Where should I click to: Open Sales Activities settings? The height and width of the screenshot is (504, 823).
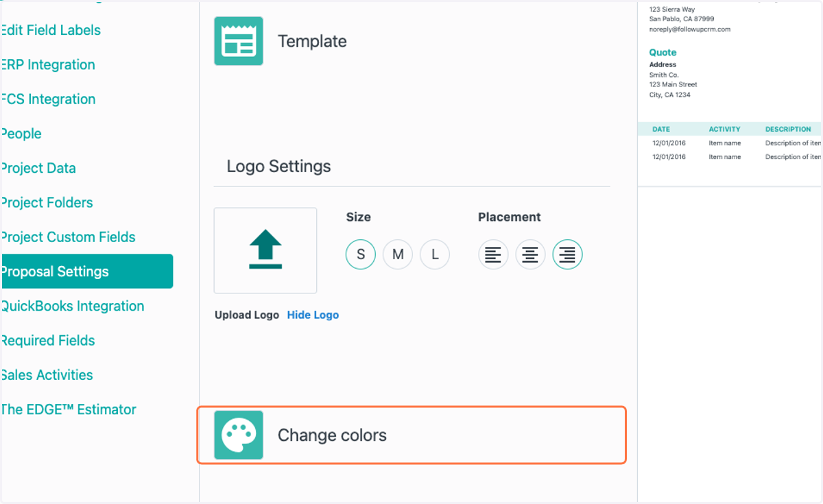coord(47,374)
